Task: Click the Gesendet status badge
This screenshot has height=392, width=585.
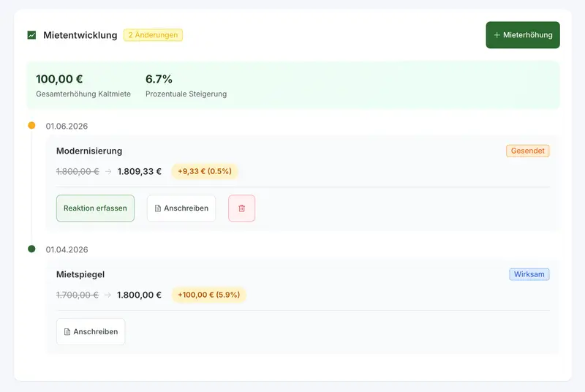Action: click(x=527, y=151)
